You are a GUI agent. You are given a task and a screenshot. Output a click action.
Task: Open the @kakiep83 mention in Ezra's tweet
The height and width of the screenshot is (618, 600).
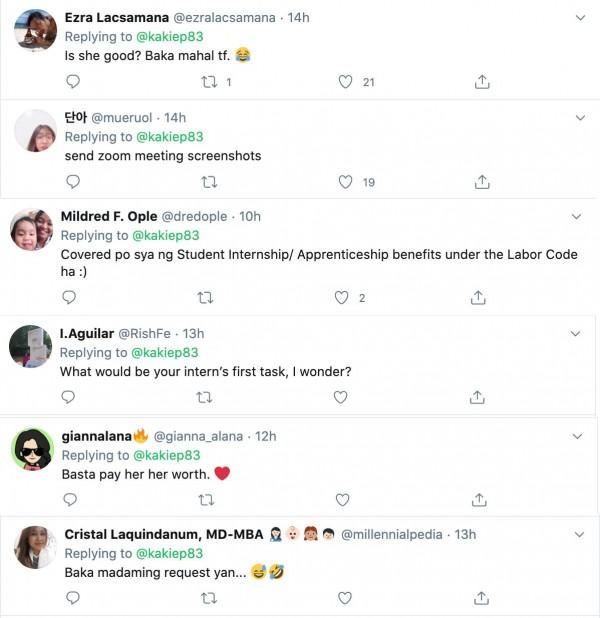click(169, 37)
